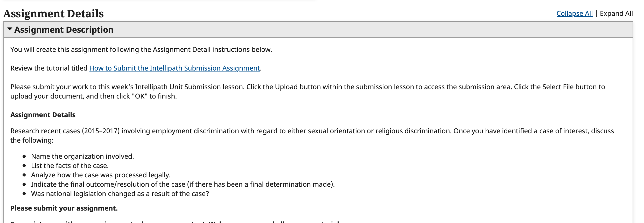The height and width of the screenshot is (223, 644).
Task: Click the 'Review the tutorial titled' text
Action: [49, 68]
